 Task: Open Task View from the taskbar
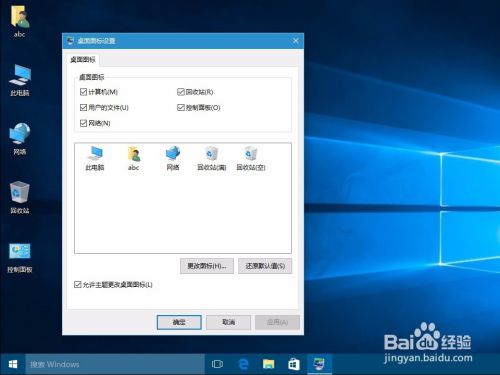tap(217, 364)
